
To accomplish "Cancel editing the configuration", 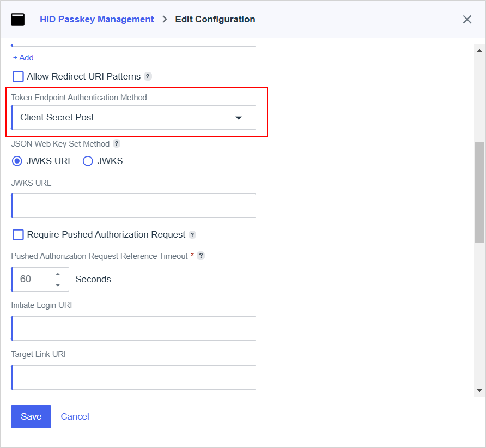I will point(75,417).
